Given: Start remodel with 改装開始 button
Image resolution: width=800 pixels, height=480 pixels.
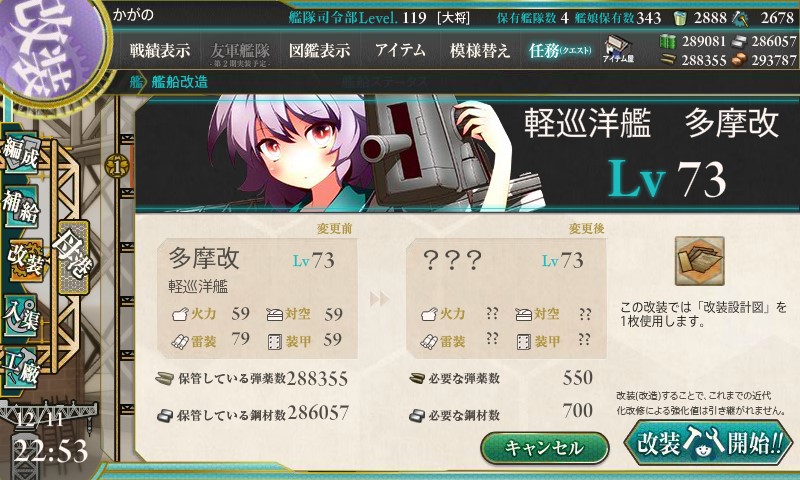Looking at the screenshot, I should [x=709, y=443].
